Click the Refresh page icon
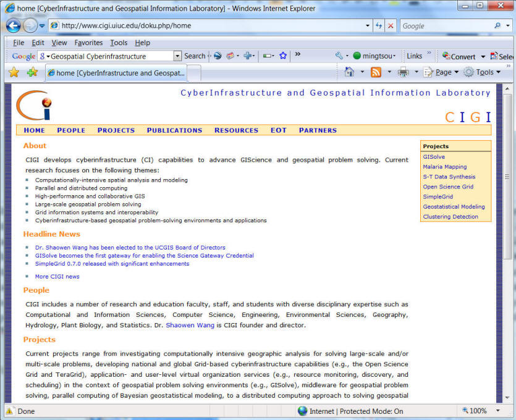 [379, 26]
